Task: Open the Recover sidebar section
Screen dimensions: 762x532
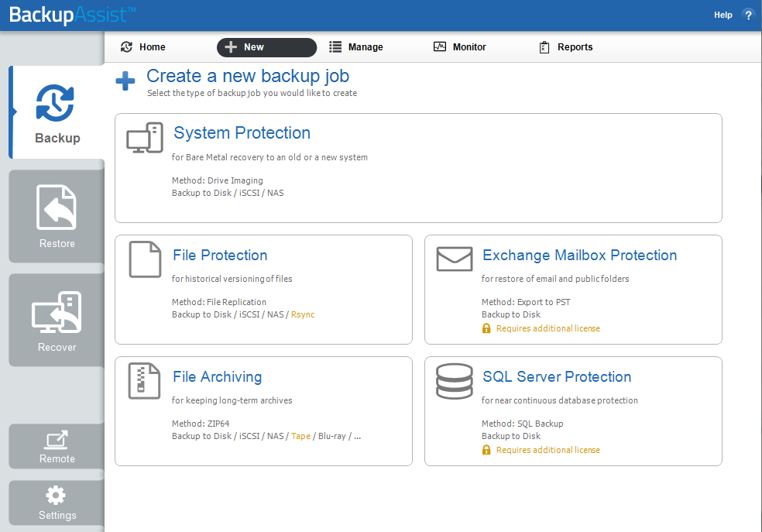Action: (x=57, y=320)
